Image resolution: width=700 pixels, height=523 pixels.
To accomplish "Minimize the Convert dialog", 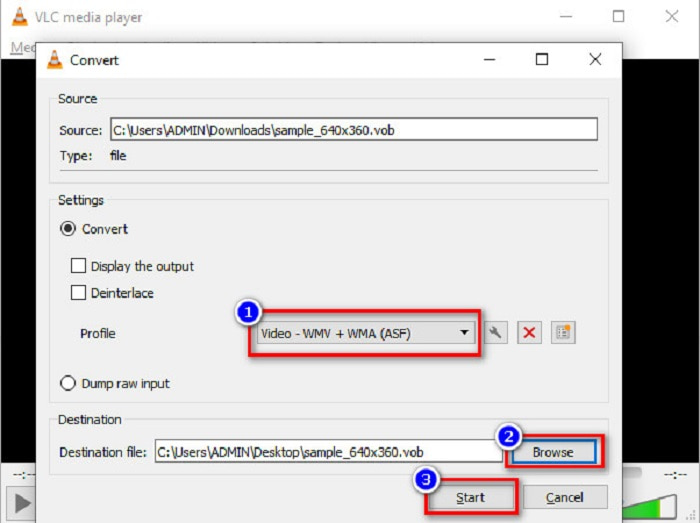I will coord(490,59).
